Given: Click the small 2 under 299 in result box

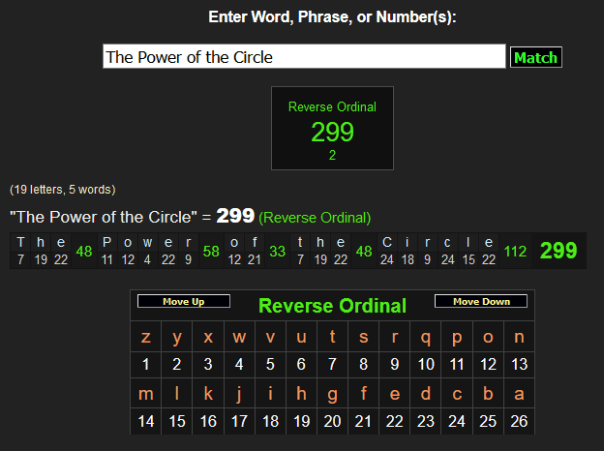Looking at the screenshot, I should 332,154.
